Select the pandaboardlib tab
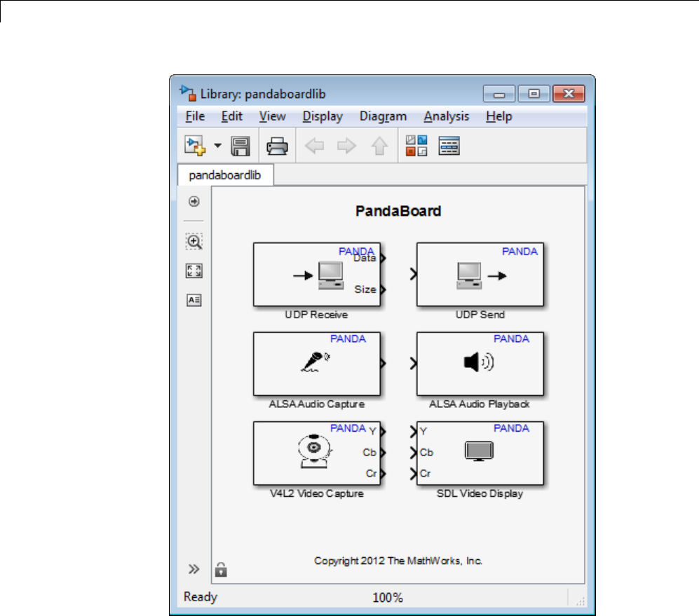This screenshot has height=616, width=699. coord(225,175)
